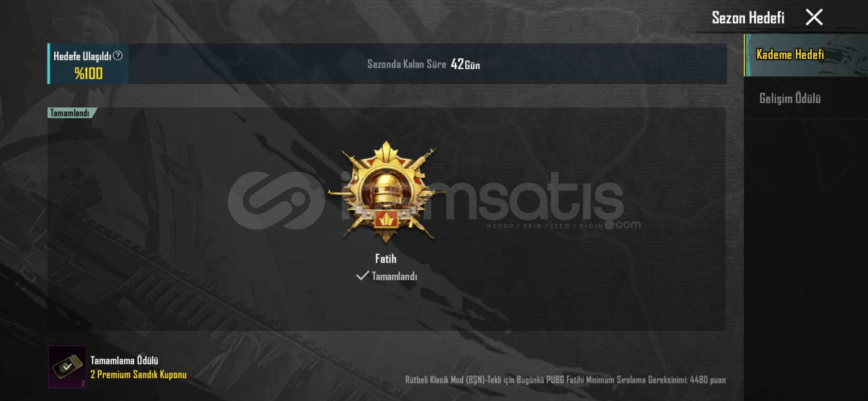Click the Tamamlandı text below the badge
868x401 pixels.
pyautogui.click(x=394, y=276)
